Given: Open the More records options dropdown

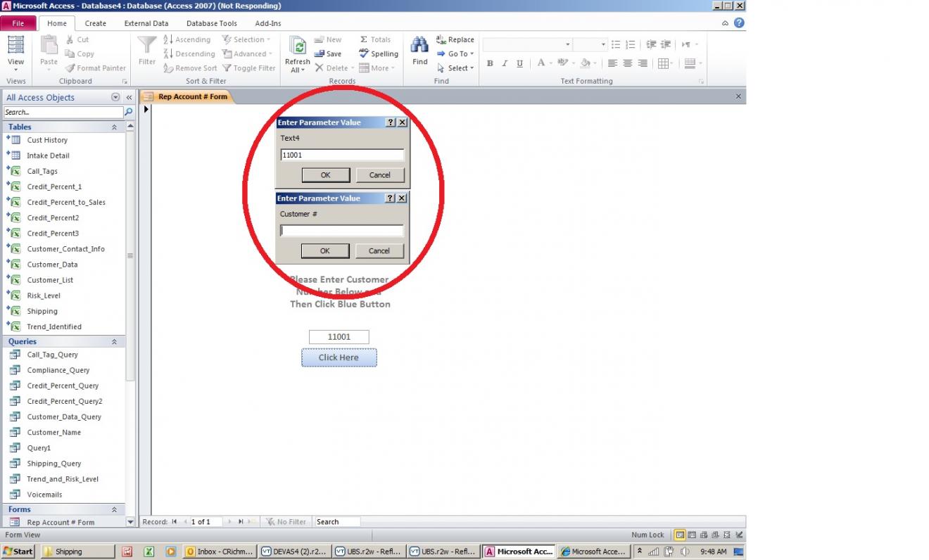Looking at the screenshot, I should (377, 68).
